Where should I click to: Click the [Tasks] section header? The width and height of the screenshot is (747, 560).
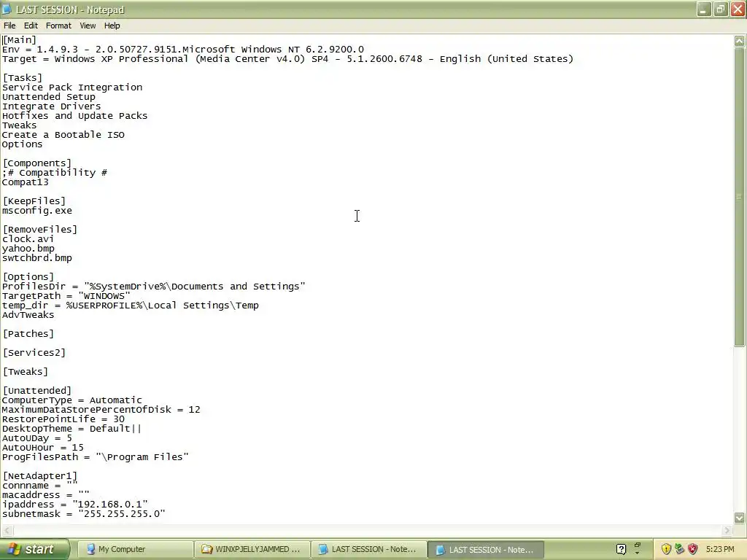pyautogui.click(x=23, y=77)
